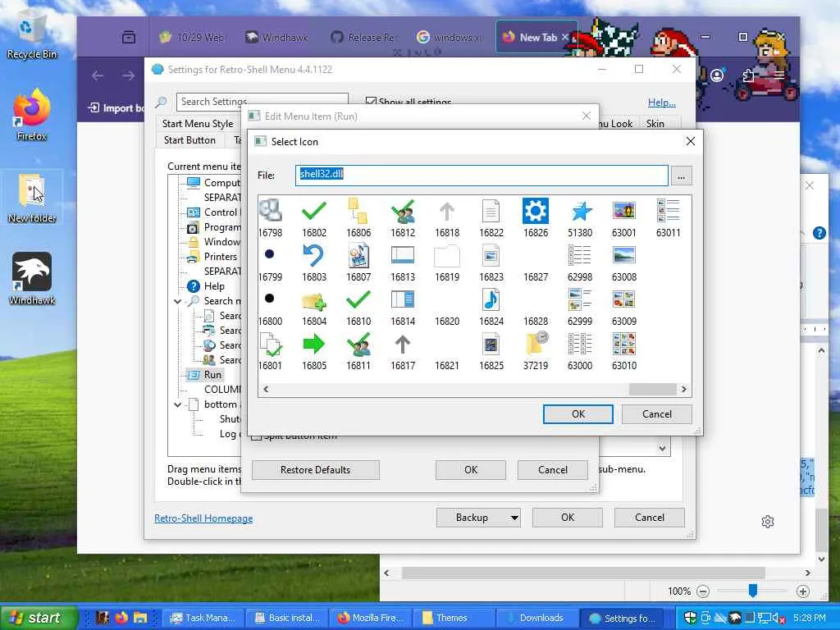Browse for icon file with ellipsis button
840x630 pixels.
[x=681, y=176]
